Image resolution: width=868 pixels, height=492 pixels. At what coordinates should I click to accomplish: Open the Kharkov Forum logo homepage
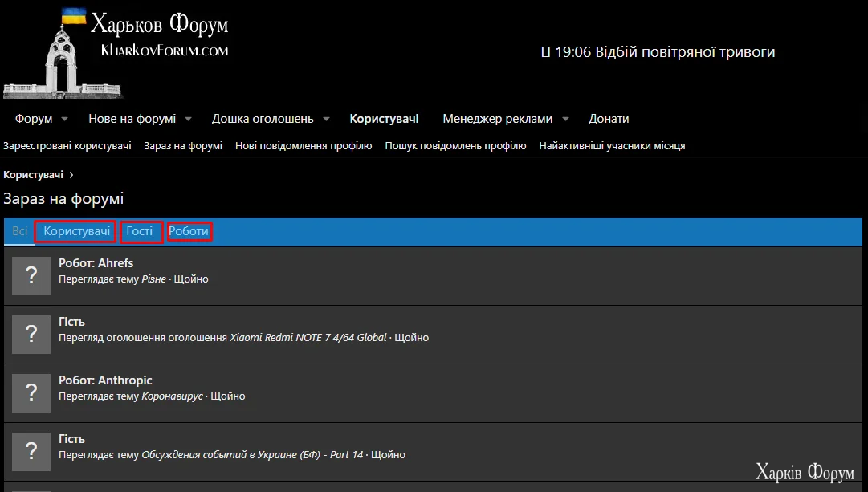click(x=116, y=51)
